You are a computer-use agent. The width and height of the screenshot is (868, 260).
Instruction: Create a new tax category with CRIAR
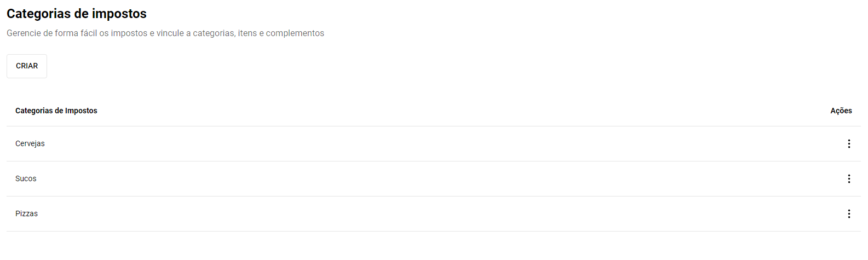coord(27,66)
